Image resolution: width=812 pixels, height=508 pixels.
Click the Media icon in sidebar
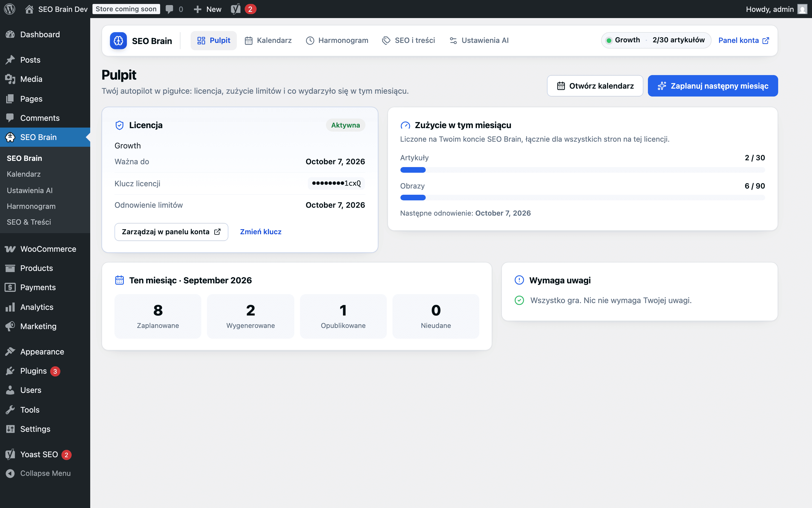click(x=10, y=79)
